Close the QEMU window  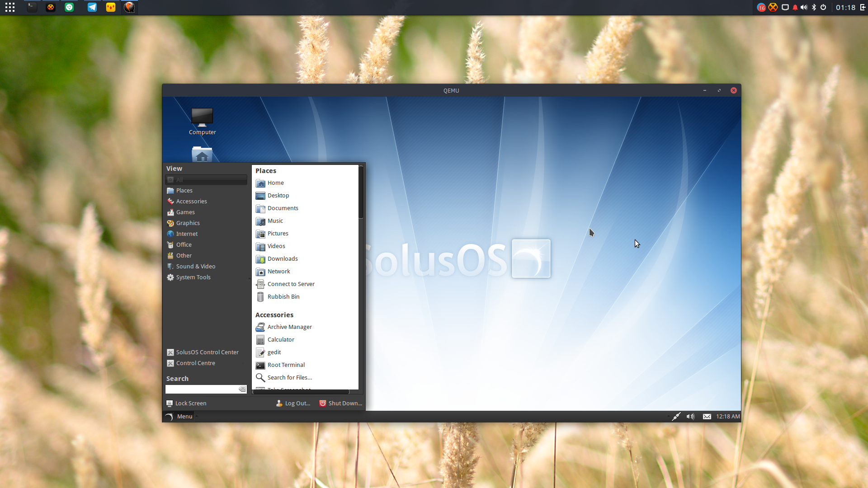pos(734,90)
